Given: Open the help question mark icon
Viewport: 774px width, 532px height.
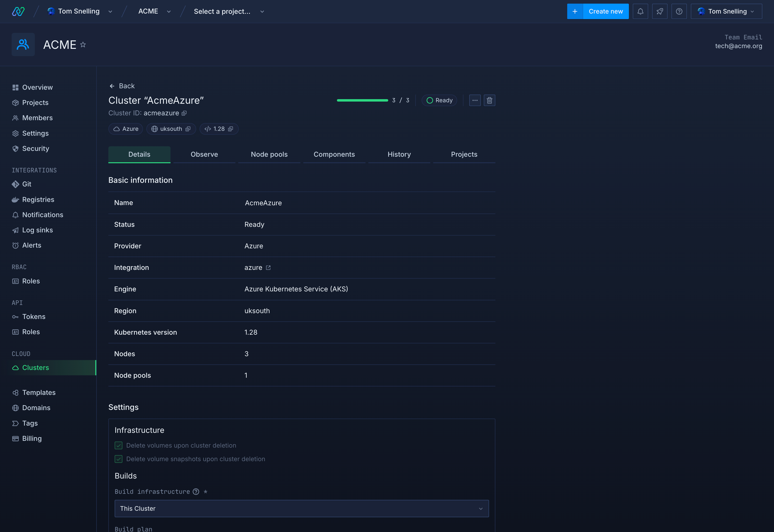Looking at the screenshot, I should point(679,11).
